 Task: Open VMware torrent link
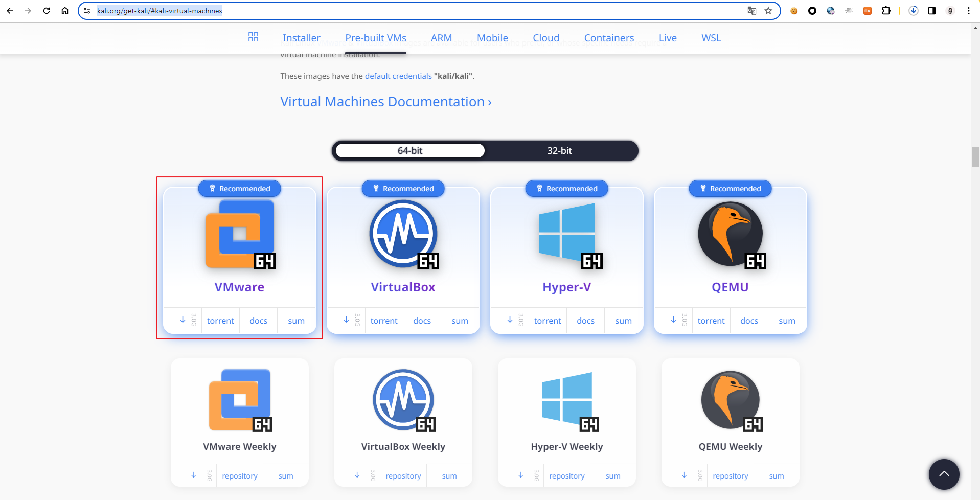coord(220,321)
